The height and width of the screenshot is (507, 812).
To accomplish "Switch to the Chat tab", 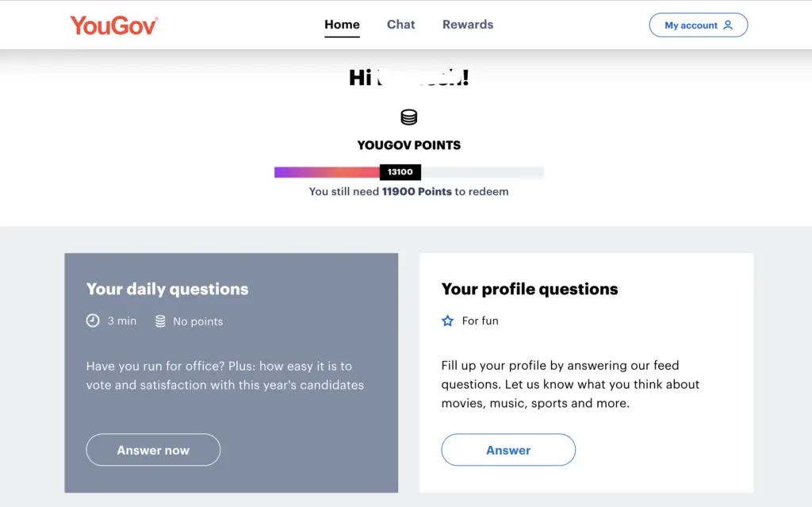I will point(400,25).
